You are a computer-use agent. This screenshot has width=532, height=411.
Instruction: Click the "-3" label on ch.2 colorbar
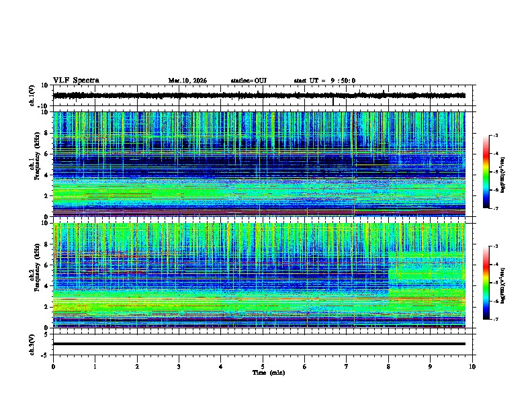click(x=495, y=246)
